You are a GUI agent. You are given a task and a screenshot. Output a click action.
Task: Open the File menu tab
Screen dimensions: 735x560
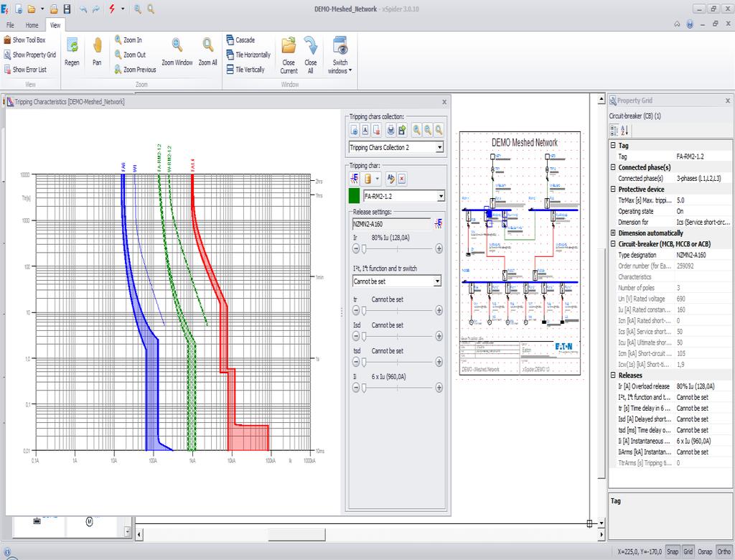[10, 25]
